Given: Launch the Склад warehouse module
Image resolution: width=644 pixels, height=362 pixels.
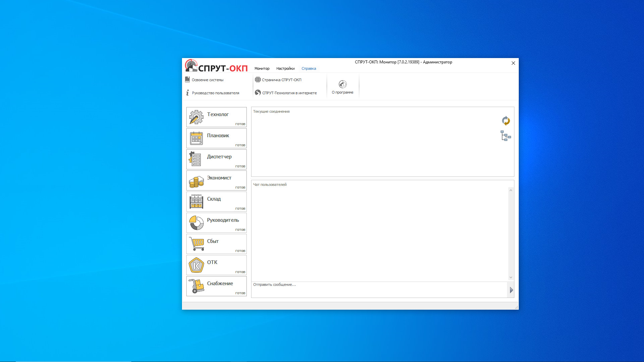Looking at the screenshot, I should pos(216,202).
